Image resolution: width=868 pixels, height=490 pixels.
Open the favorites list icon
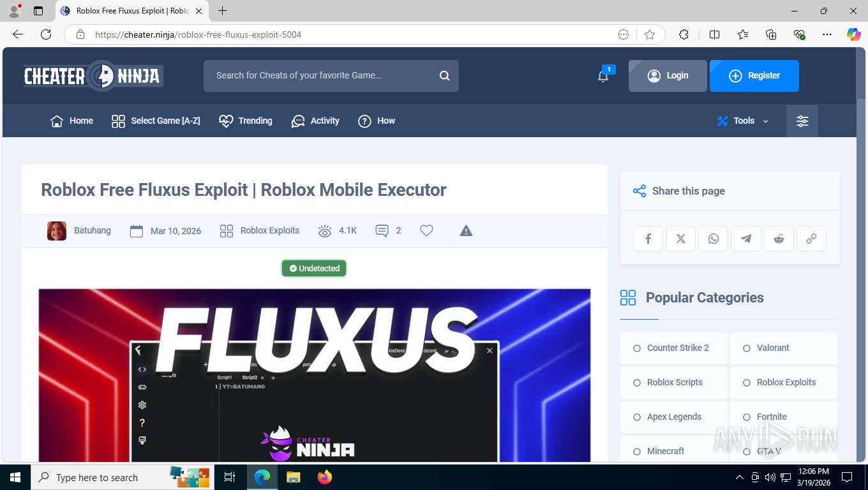pos(743,34)
